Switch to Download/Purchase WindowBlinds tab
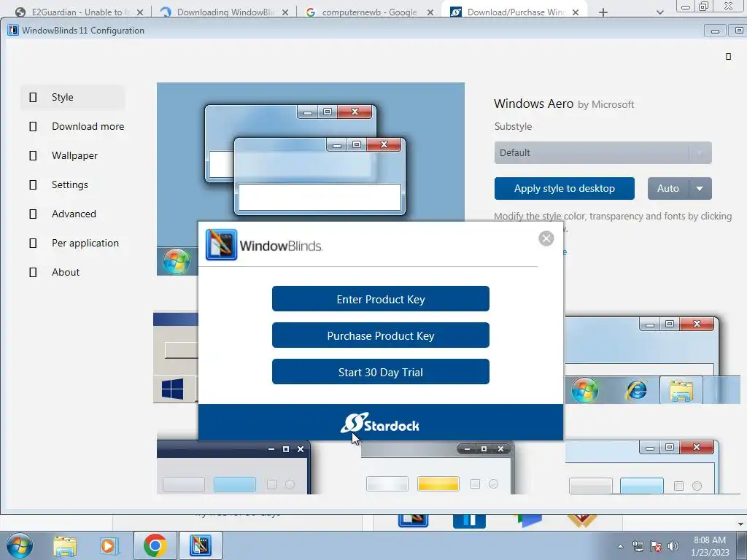Viewport: 747px width, 560px height. [x=514, y=12]
